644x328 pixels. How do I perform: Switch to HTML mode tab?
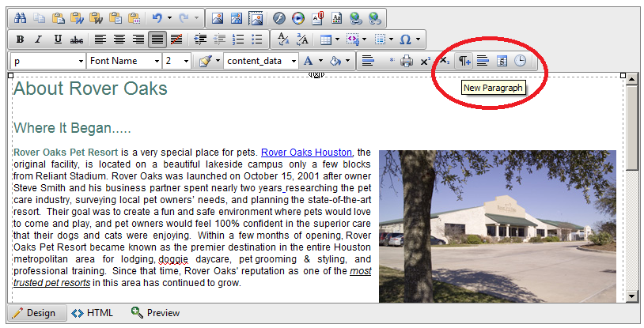[92, 313]
